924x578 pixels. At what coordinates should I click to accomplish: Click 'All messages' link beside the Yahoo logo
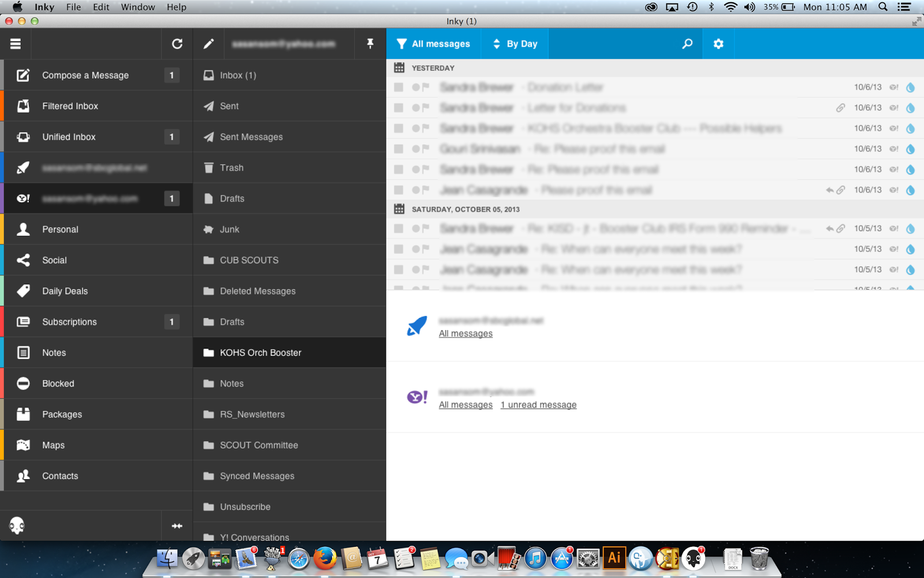click(x=465, y=405)
